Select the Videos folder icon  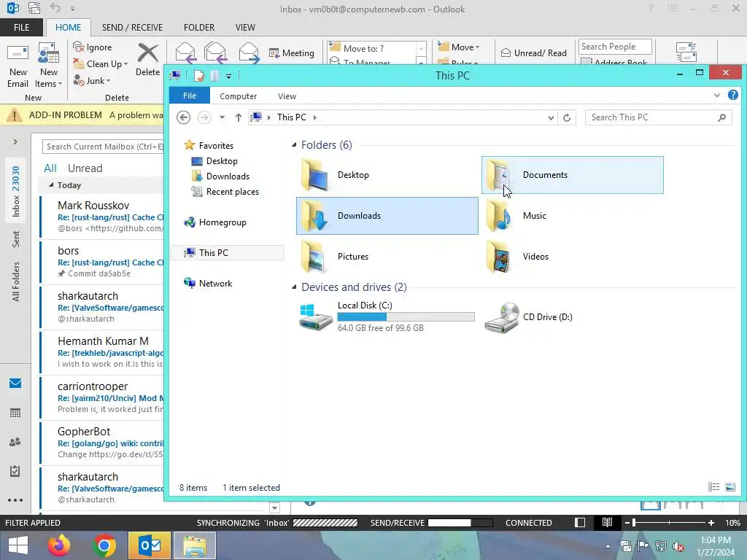click(498, 257)
